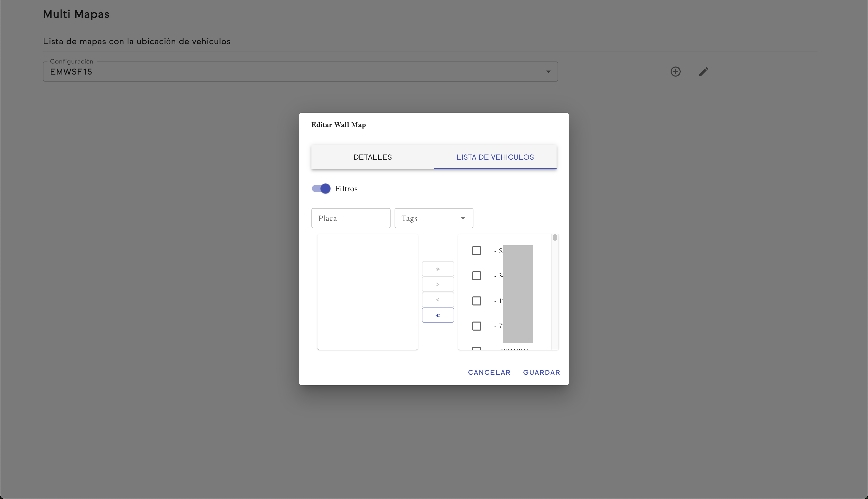Click the move-all-left double chevron button
868x499 pixels.
438,315
